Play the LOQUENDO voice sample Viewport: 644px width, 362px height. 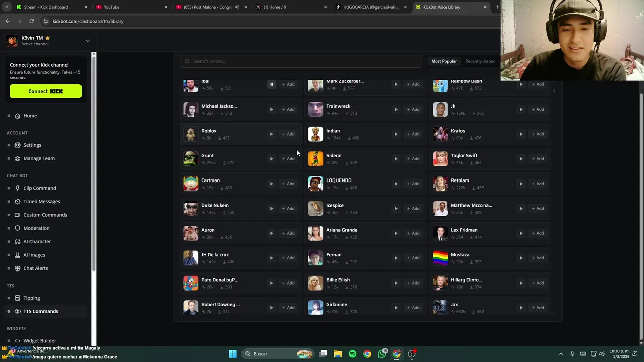(396, 184)
